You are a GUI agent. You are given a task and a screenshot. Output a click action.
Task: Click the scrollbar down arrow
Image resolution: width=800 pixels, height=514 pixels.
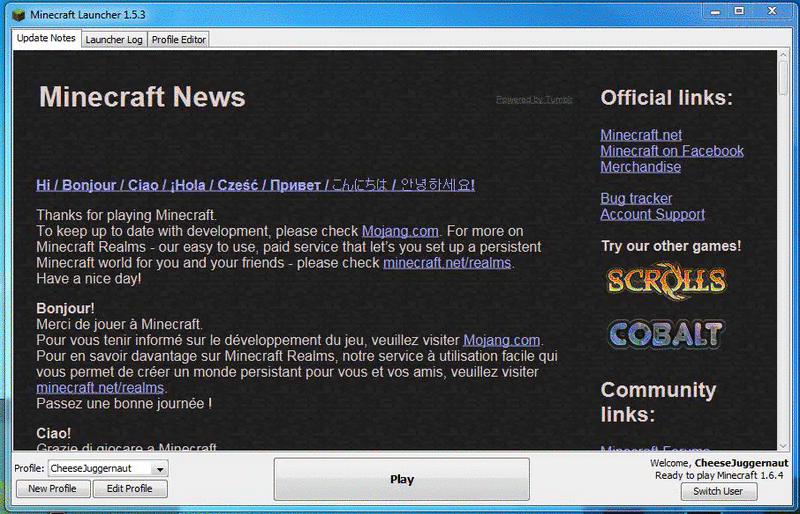[x=783, y=446]
